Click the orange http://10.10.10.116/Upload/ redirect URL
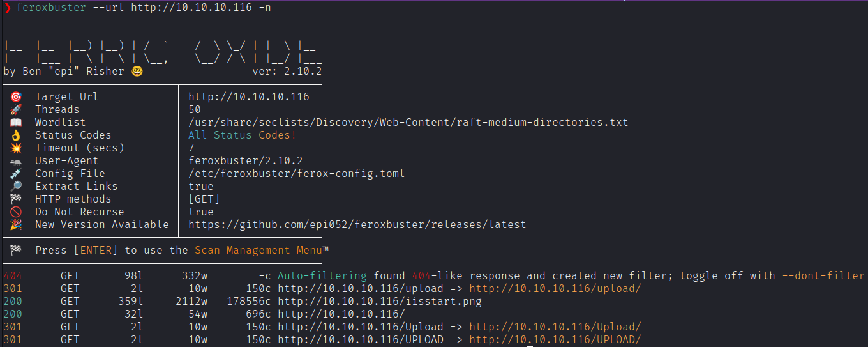Image resolution: width=868 pixels, height=347 pixels. point(555,327)
